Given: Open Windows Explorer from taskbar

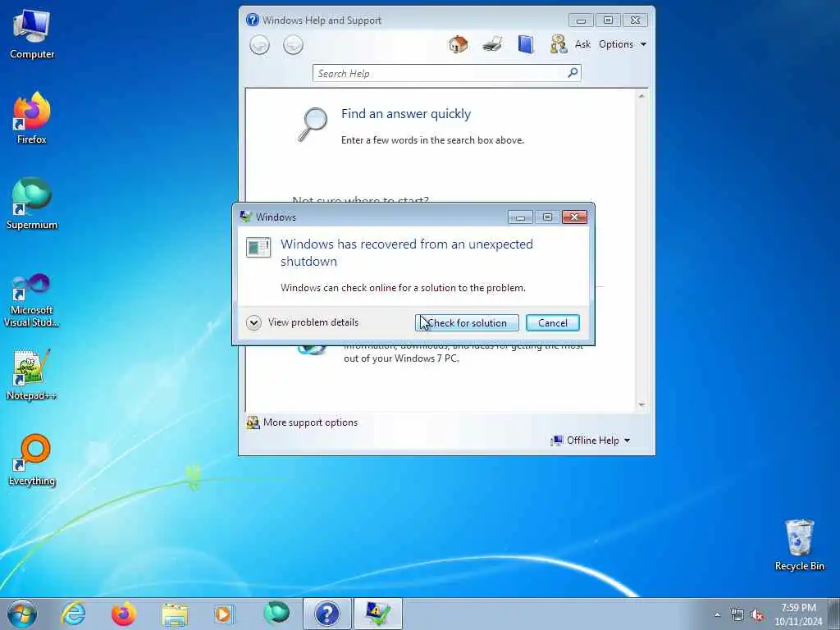Looking at the screenshot, I should [x=175, y=614].
